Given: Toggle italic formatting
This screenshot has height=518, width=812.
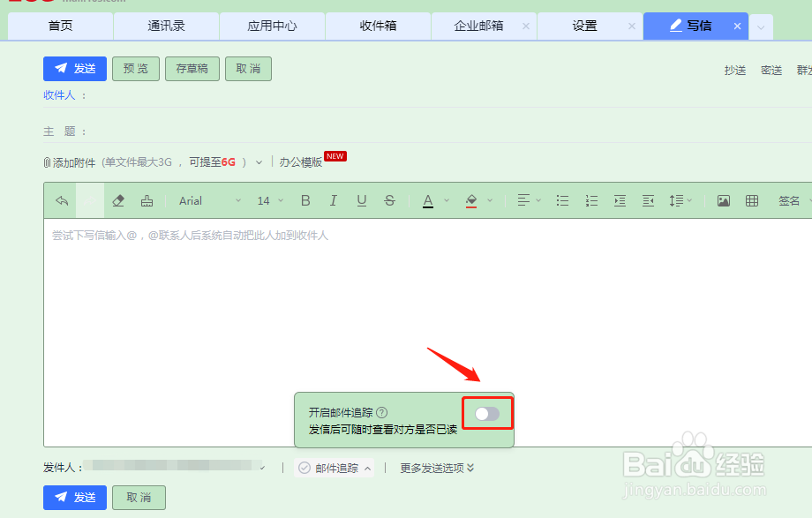Looking at the screenshot, I should click(x=334, y=200).
